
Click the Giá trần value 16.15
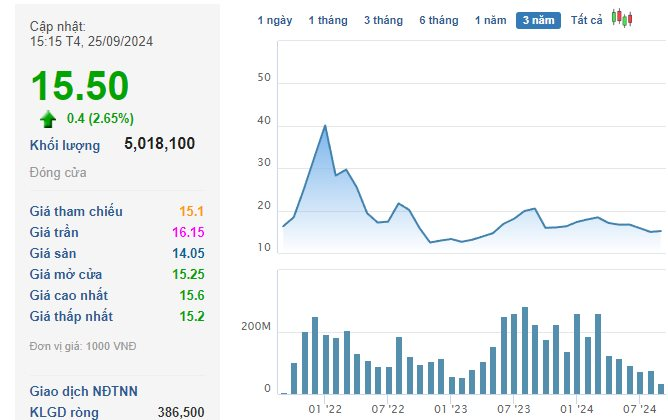[187, 232]
